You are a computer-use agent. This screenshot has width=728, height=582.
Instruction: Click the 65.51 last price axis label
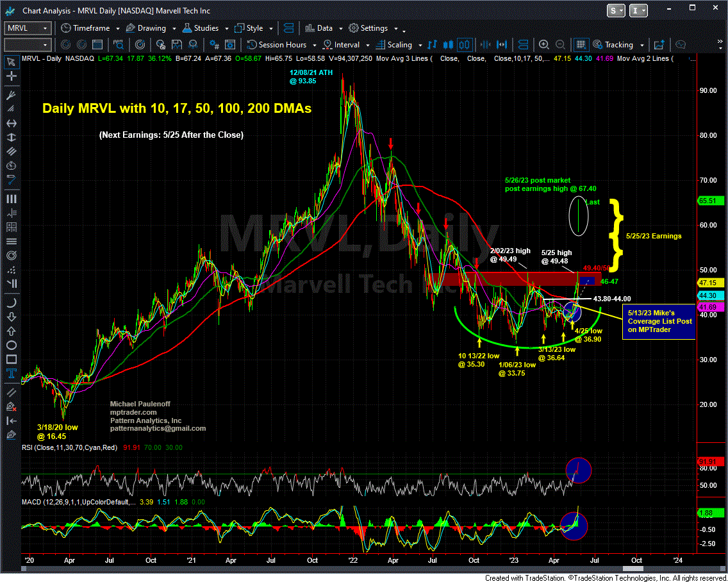coord(710,201)
